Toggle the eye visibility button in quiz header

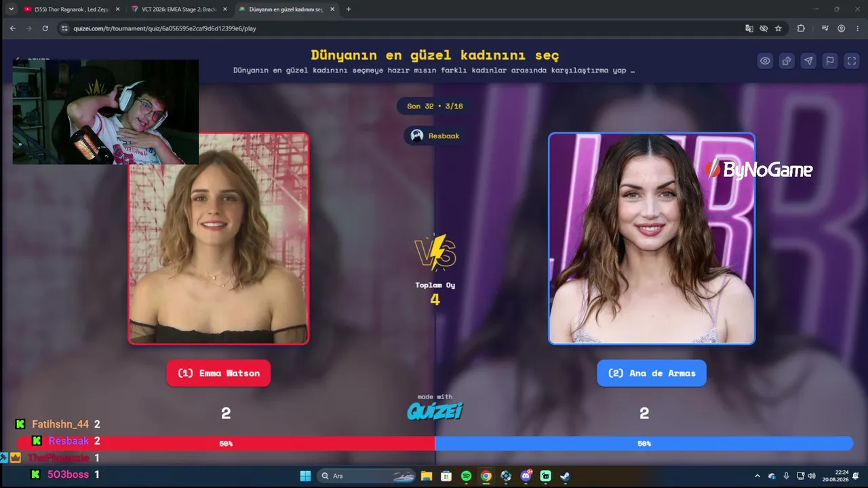point(765,61)
